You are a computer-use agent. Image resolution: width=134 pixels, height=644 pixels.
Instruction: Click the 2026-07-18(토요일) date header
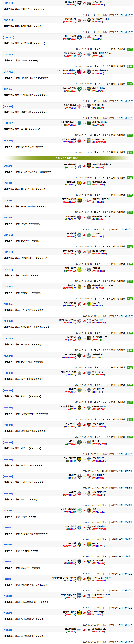(67, 158)
